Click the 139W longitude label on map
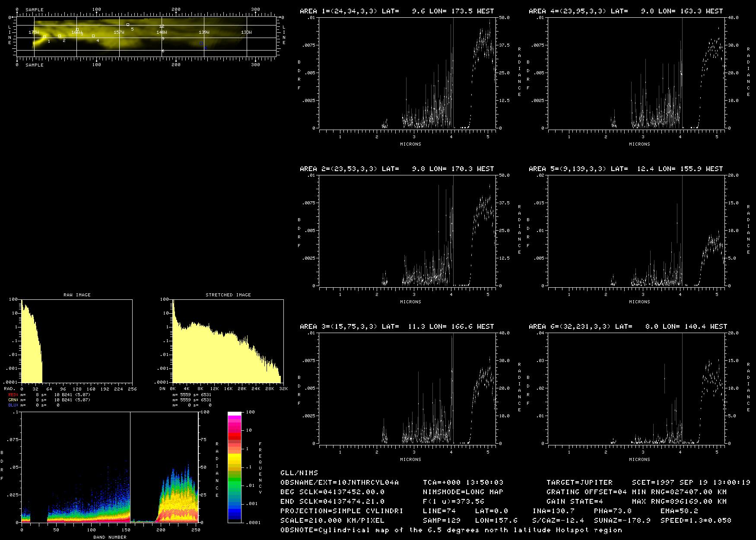756x540 pixels. pos(204,32)
